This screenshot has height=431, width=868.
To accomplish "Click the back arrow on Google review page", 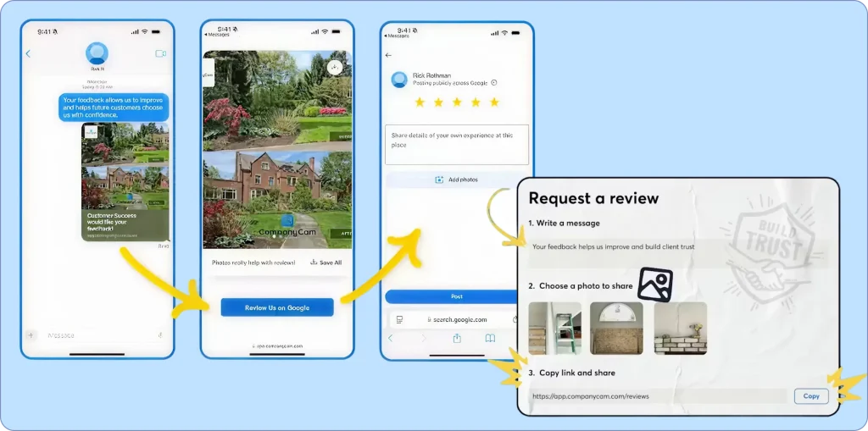I will (389, 55).
